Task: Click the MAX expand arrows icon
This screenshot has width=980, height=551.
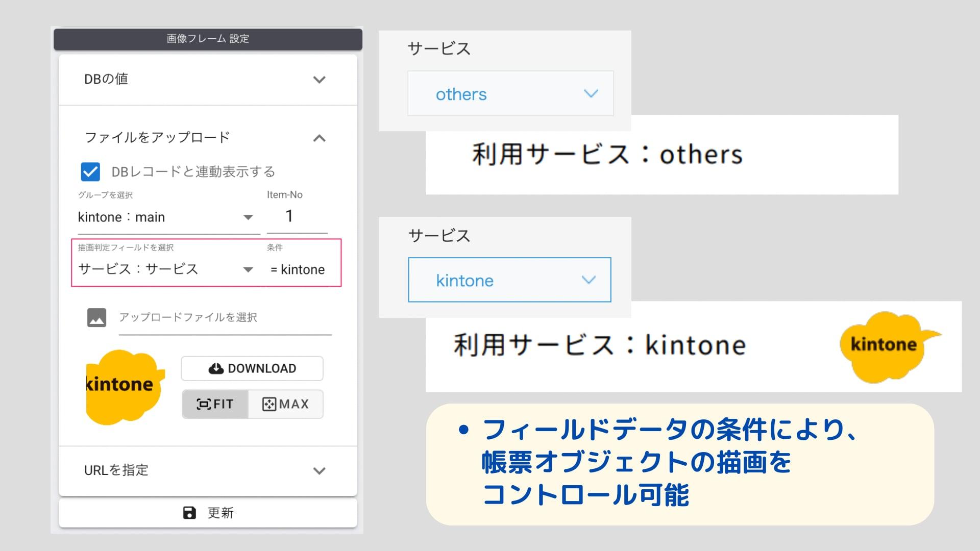Action: (269, 405)
